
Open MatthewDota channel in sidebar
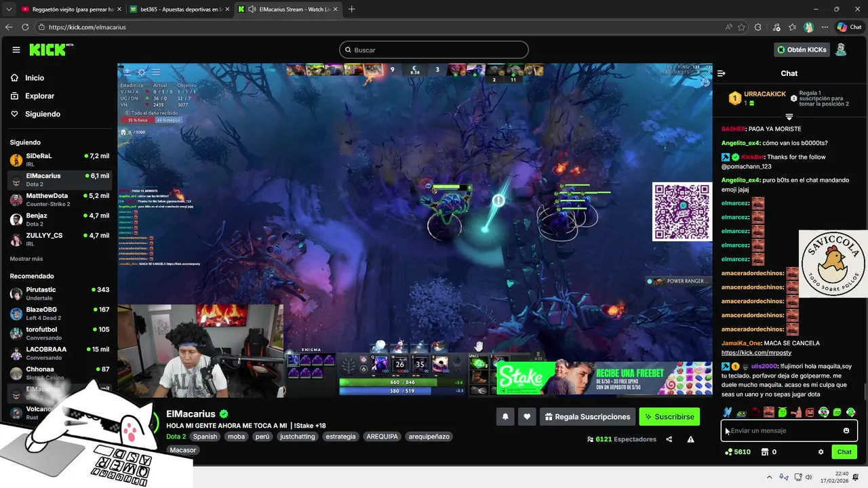pos(58,200)
